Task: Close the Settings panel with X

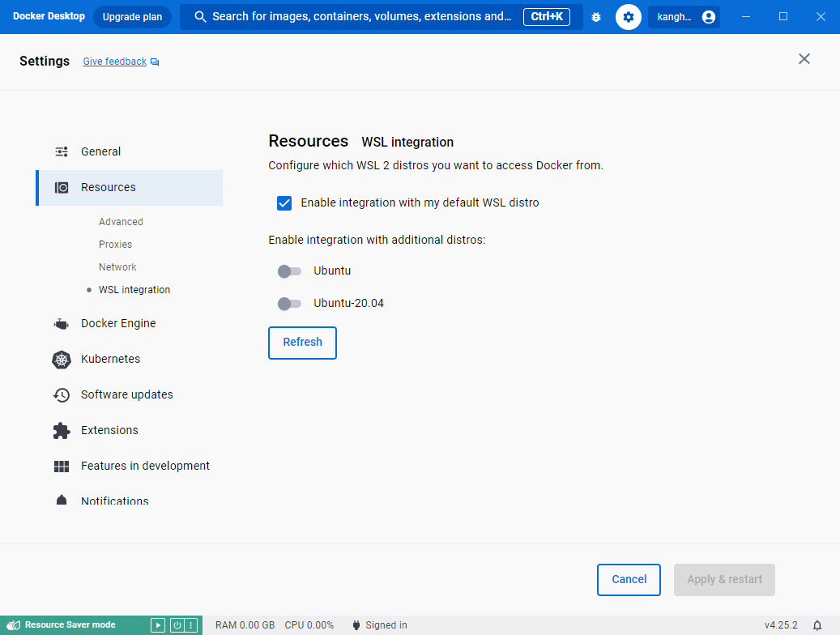Action: click(x=804, y=59)
